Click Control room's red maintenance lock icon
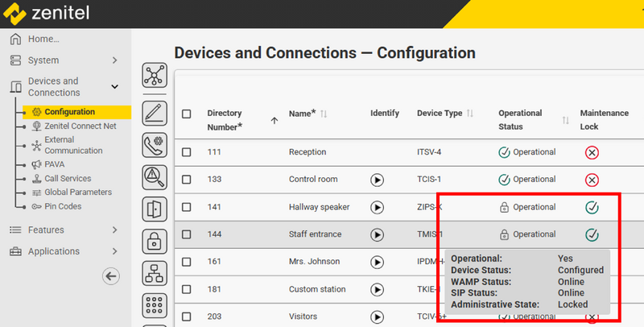644x327 pixels. coord(592,180)
